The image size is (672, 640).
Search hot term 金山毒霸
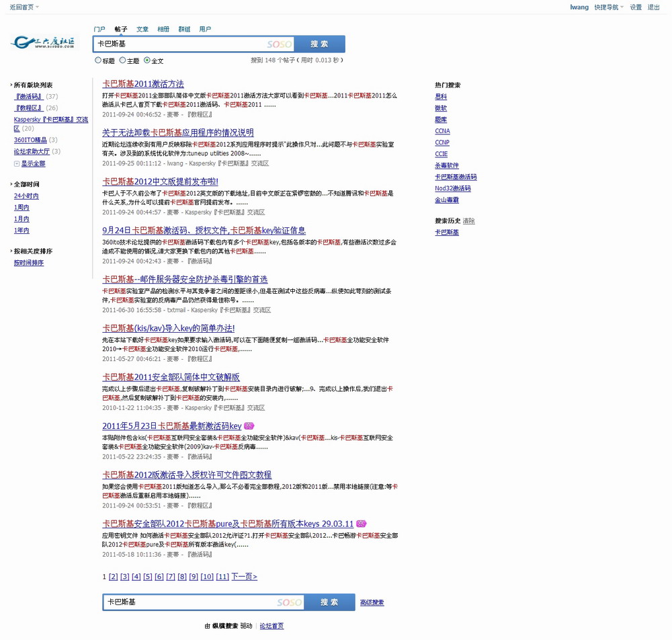[x=447, y=200]
